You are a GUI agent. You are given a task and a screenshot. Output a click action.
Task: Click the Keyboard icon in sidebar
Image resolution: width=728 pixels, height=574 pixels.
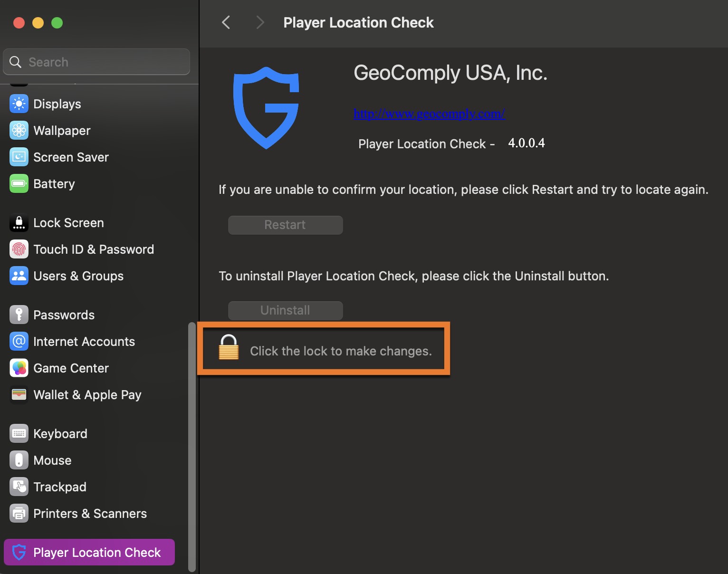[x=19, y=433]
